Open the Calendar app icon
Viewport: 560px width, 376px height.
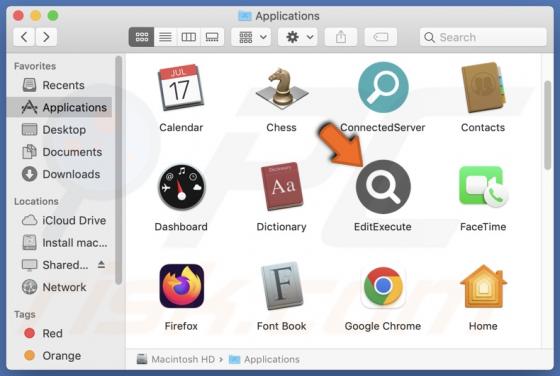pyautogui.click(x=181, y=87)
